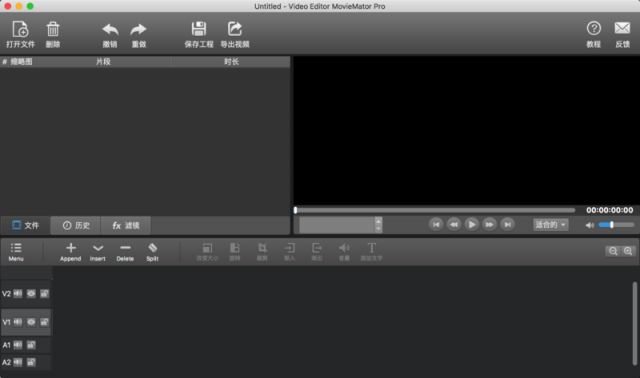Click the Redo arrow icon
The image size is (640, 378).
click(x=138, y=29)
